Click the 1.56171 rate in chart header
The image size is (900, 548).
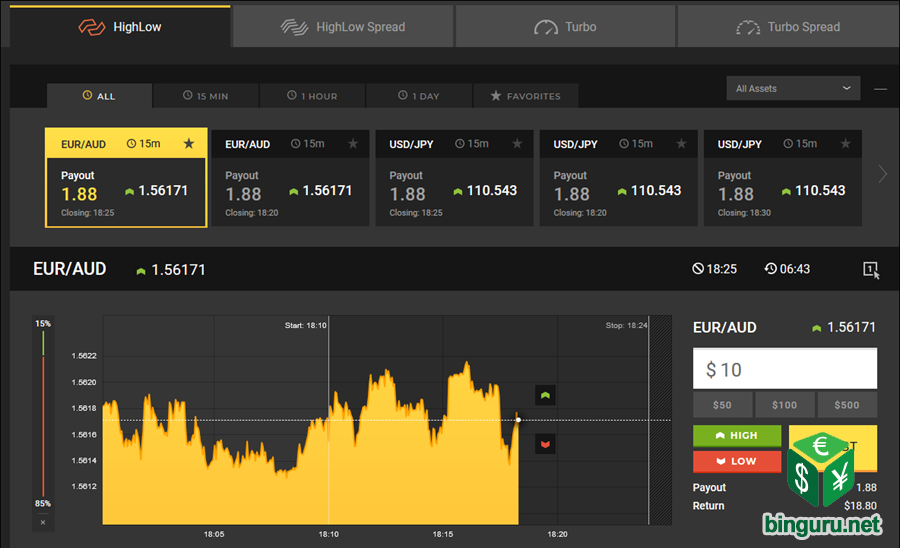pos(178,270)
